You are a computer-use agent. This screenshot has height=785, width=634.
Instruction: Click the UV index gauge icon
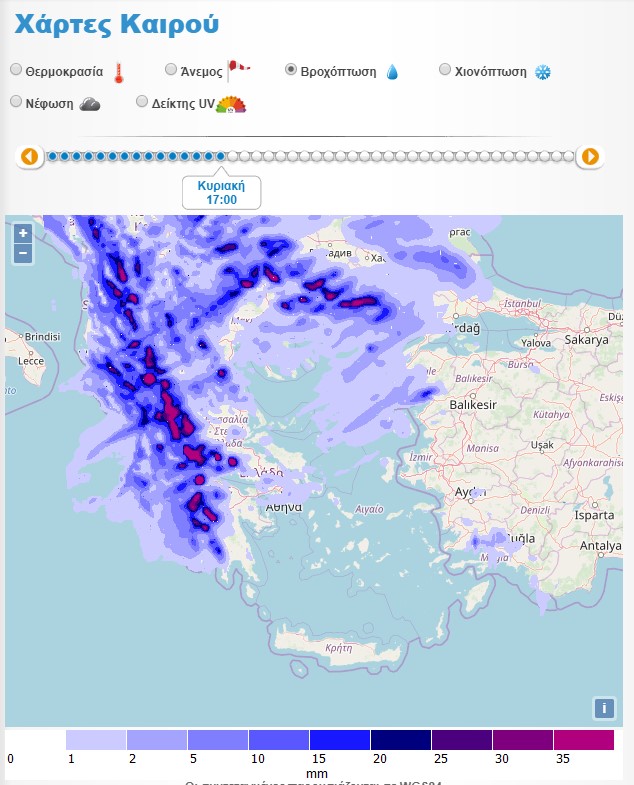[231, 103]
